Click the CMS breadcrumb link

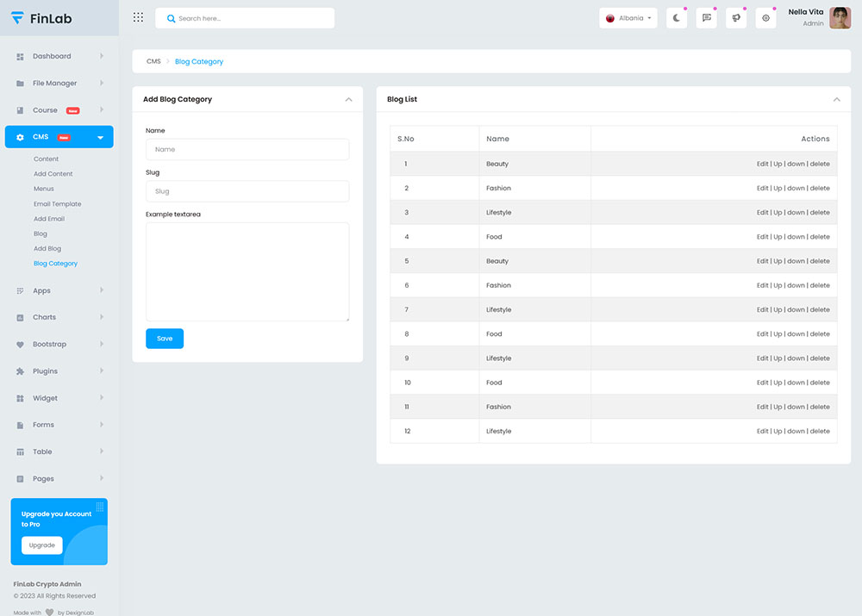[x=153, y=62]
